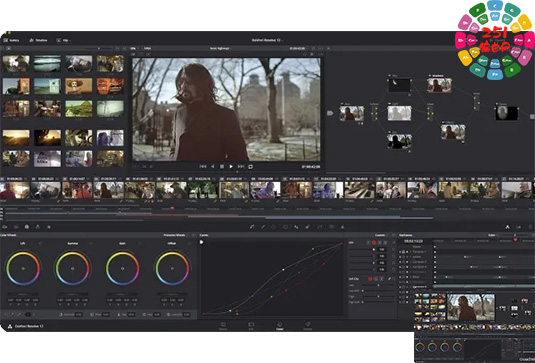Screen dimensions: 535x363
Task: Click the Lum Mix value field
Action: click(186, 315)
